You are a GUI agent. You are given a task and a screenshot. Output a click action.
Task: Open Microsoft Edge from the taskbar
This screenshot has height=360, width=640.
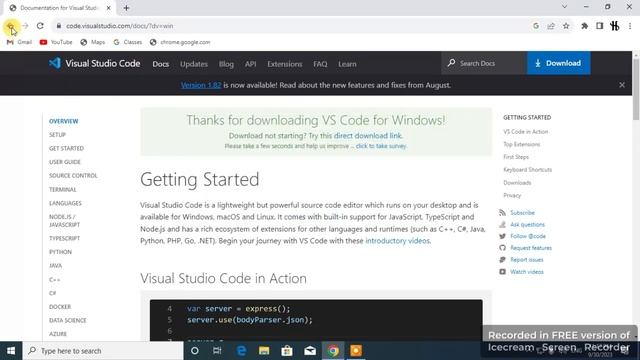pos(241,351)
